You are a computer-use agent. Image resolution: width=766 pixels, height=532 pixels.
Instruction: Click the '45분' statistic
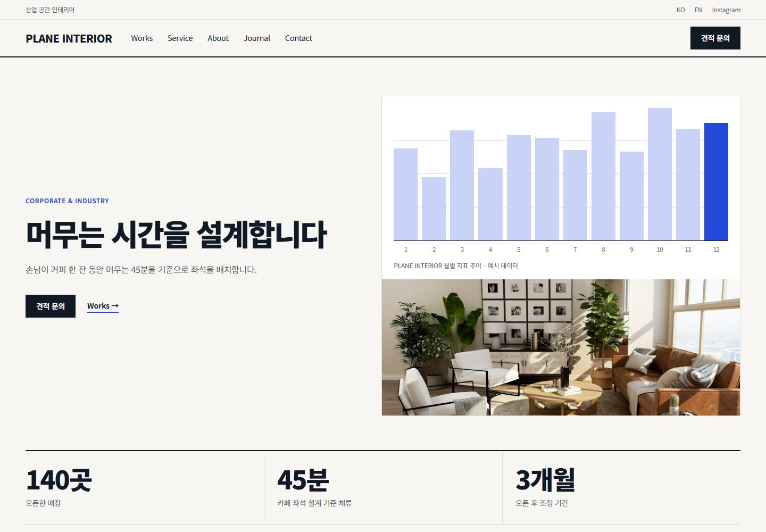pos(303,480)
